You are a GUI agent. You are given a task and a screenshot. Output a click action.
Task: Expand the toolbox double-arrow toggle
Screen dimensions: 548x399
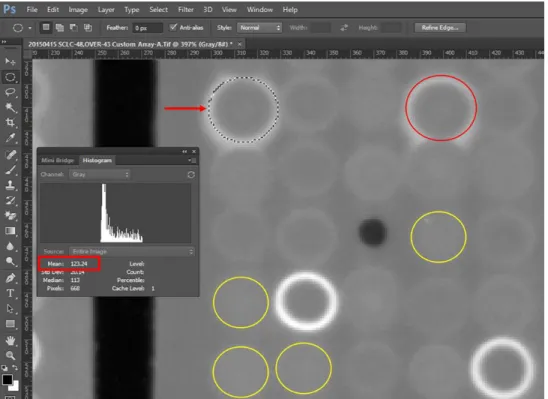4,42
